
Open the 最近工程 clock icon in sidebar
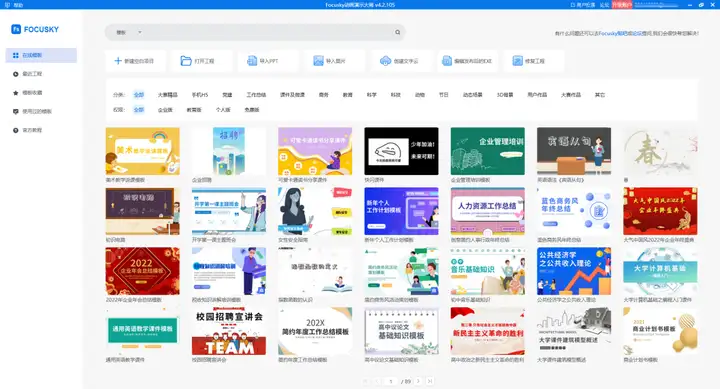click(x=16, y=74)
